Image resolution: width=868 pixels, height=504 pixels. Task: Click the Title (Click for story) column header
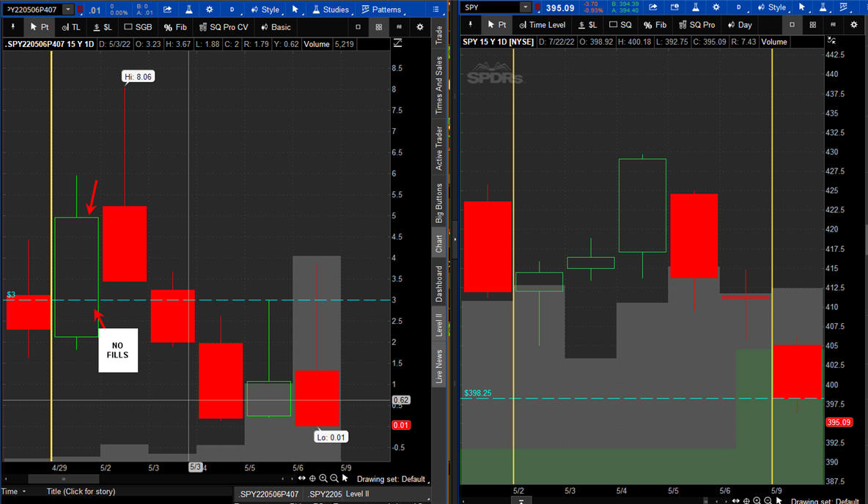[x=81, y=492]
